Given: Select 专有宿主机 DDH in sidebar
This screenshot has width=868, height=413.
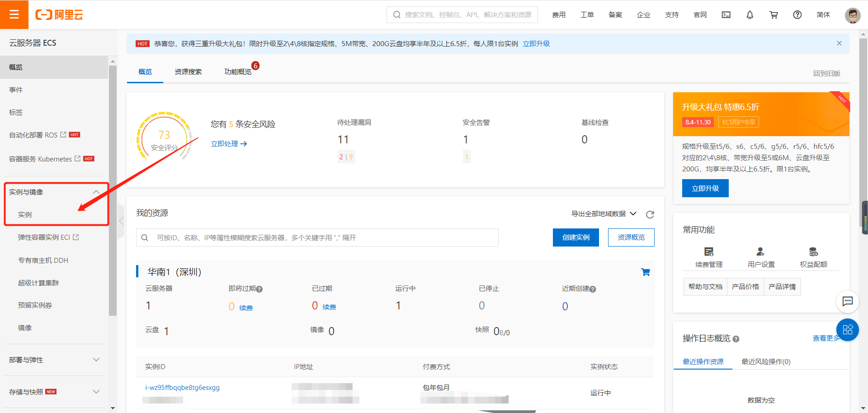Looking at the screenshot, I should (x=43, y=260).
